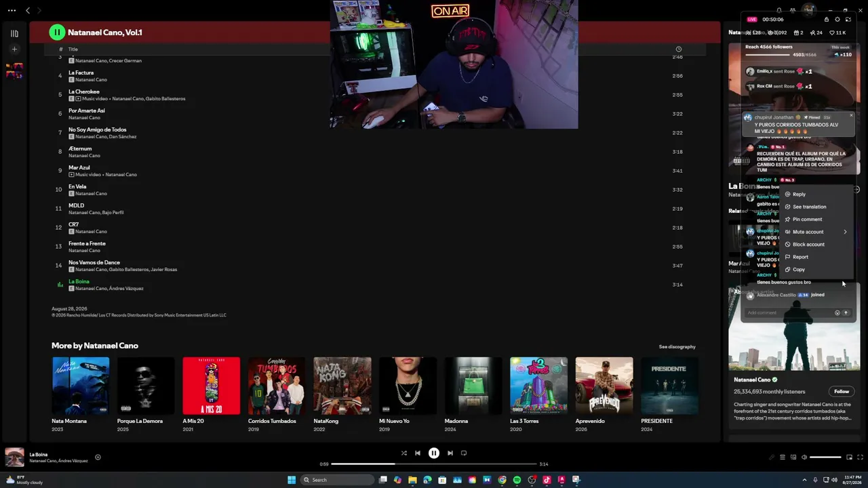Open the Dan Sánchez artist link
Image resolution: width=868 pixels, height=488 pixels.
coord(123,137)
